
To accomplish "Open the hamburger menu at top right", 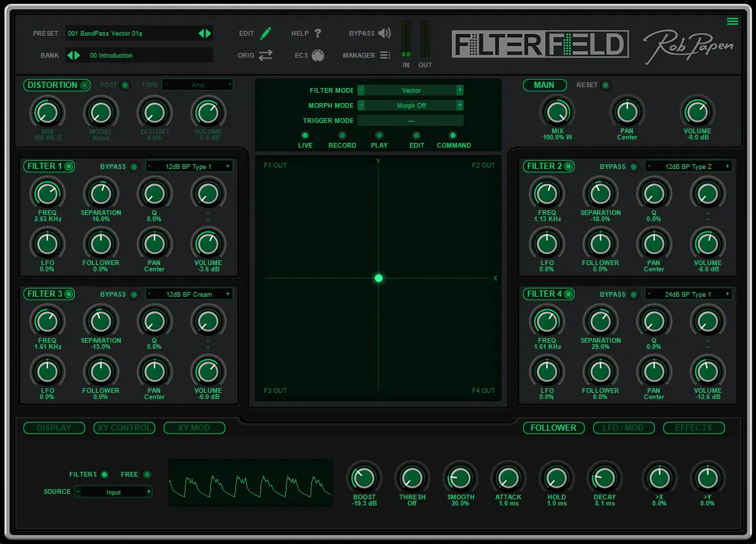I will (733, 21).
